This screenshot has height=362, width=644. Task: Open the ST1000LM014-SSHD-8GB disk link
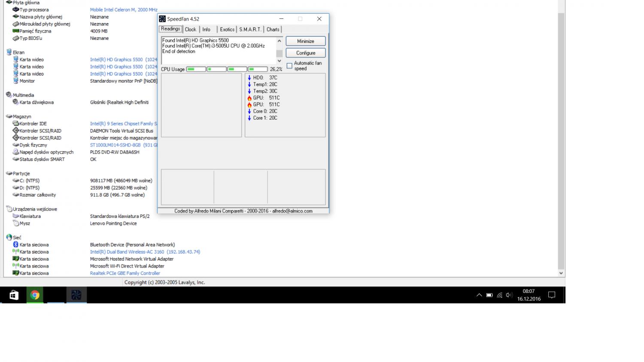coord(124,145)
